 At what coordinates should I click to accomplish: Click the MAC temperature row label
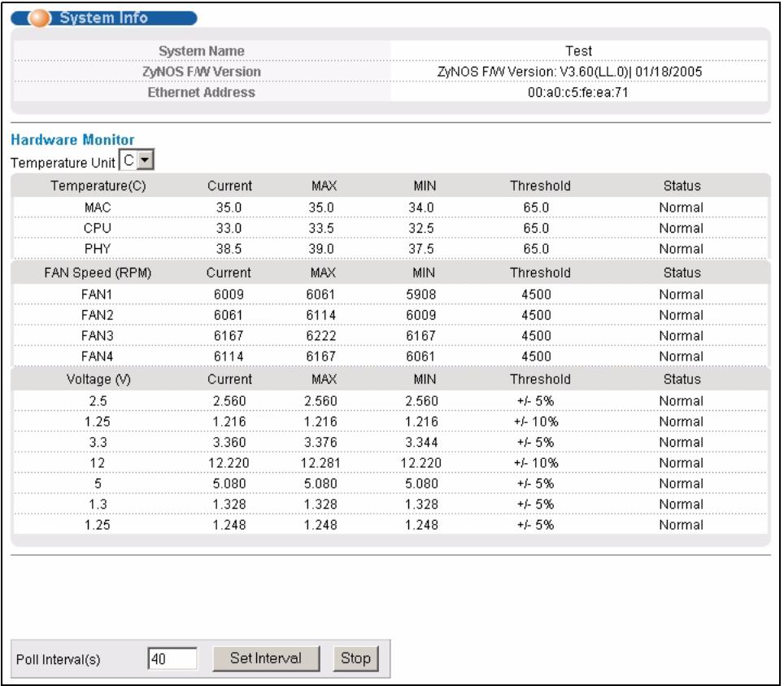pyautogui.click(x=98, y=208)
